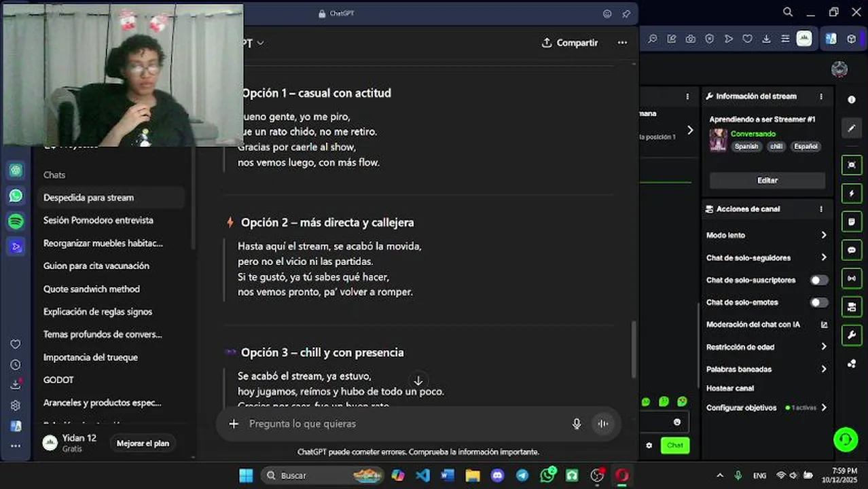Click green headset support button
Viewport: 868px width, 489px height.
[x=846, y=439]
